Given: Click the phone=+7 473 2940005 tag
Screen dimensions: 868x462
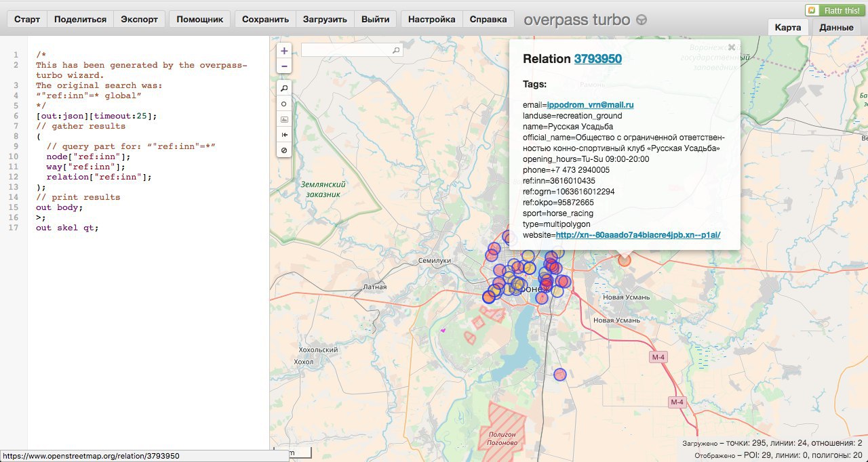Looking at the screenshot, I should (566, 170).
